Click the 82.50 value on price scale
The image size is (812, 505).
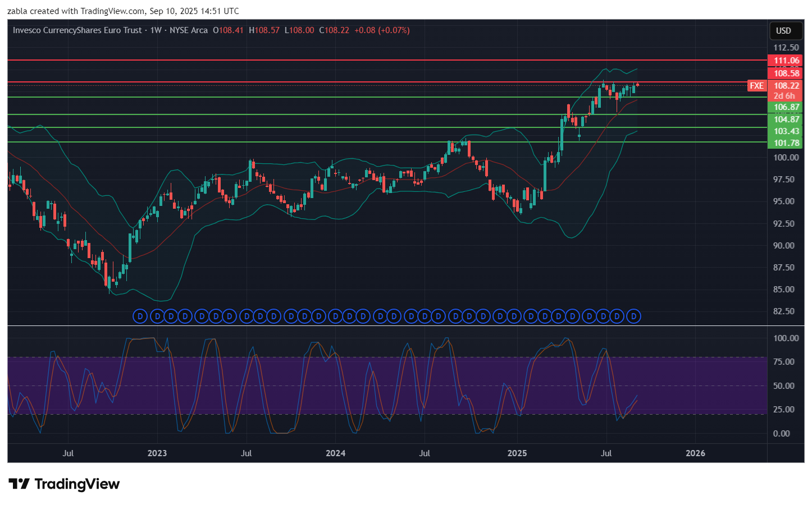coord(784,311)
